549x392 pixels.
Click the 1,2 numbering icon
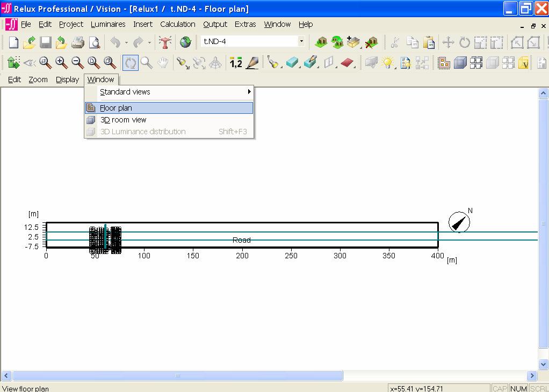pos(236,63)
